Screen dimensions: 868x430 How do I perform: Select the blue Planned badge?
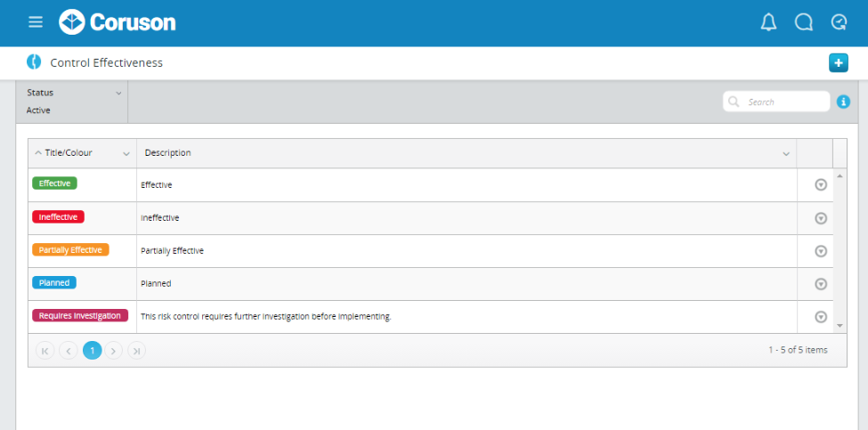[x=53, y=283]
